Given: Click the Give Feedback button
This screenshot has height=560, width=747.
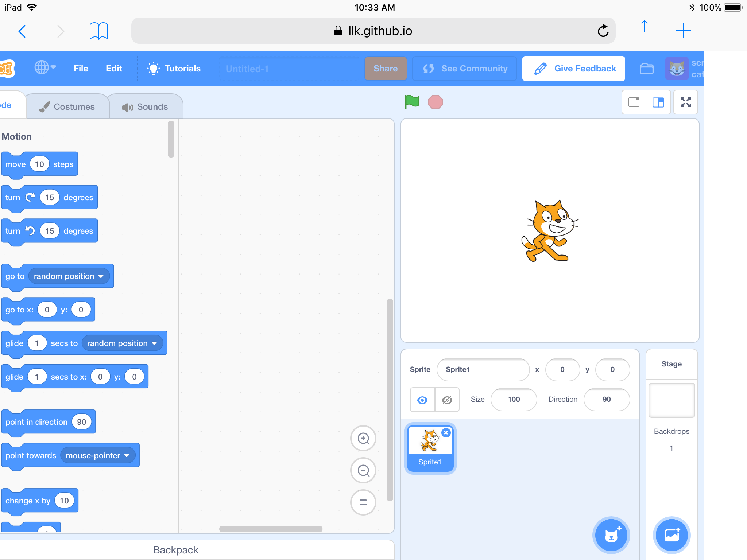Looking at the screenshot, I should [x=574, y=69].
